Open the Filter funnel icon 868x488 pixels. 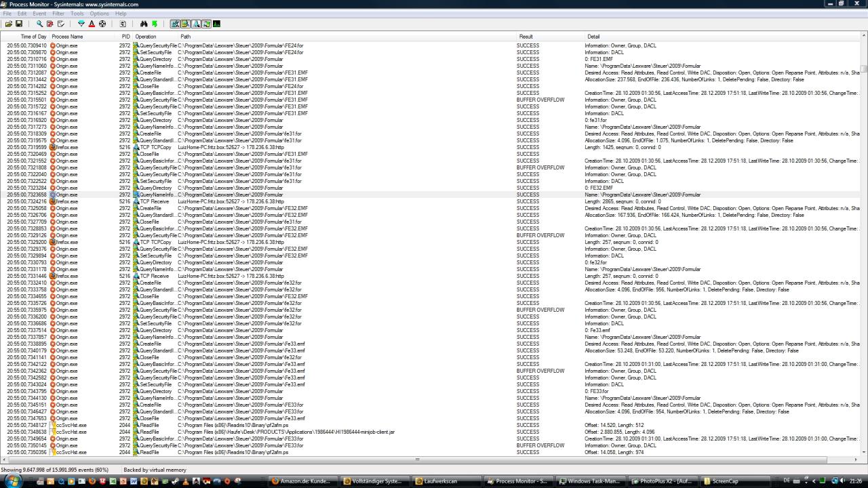point(81,24)
